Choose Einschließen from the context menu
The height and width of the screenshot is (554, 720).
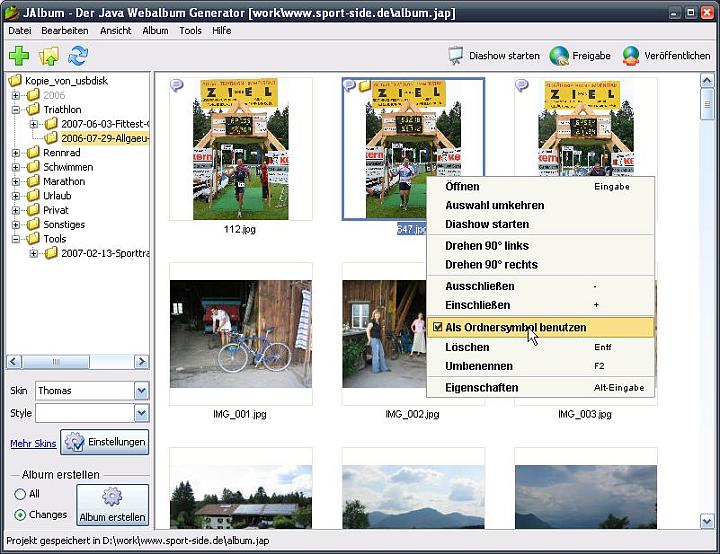[x=540, y=305]
